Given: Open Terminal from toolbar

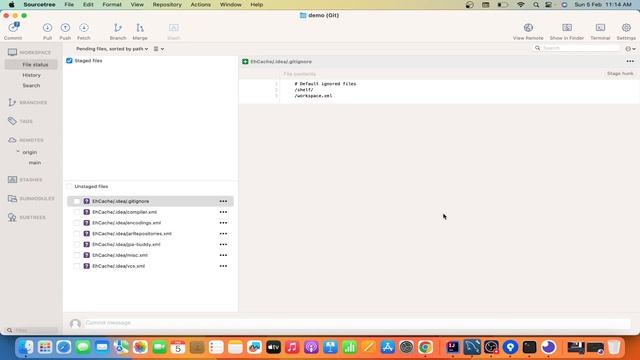Looking at the screenshot, I should click(x=600, y=28).
